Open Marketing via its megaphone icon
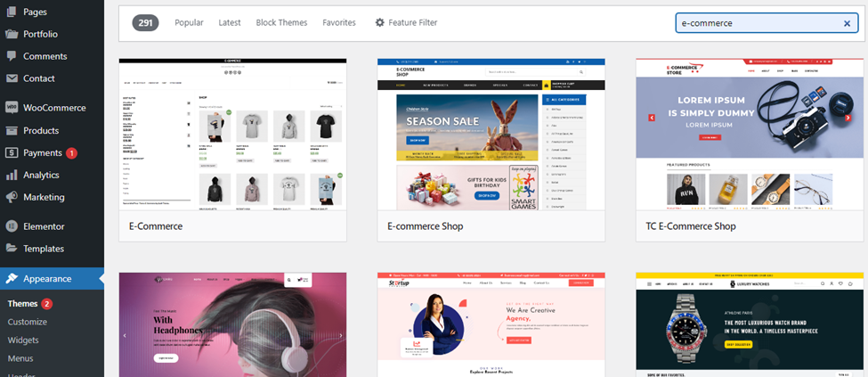The width and height of the screenshot is (868, 377). point(12,197)
